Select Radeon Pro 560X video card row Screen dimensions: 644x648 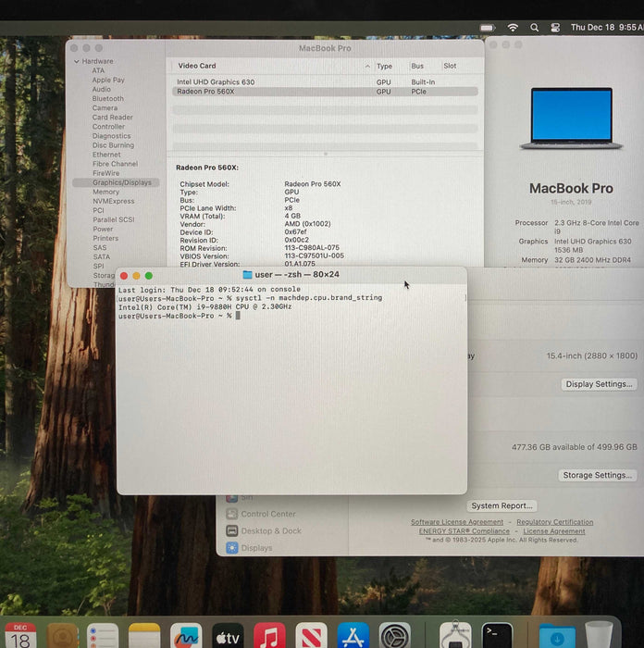325,92
